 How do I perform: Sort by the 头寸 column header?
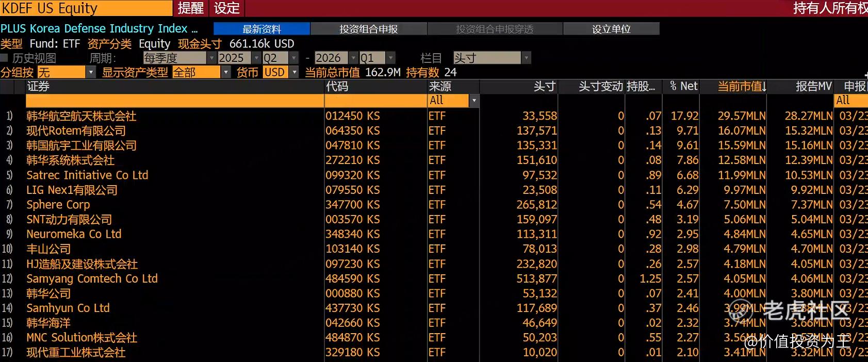pyautogui.click(x=544, y=86)
